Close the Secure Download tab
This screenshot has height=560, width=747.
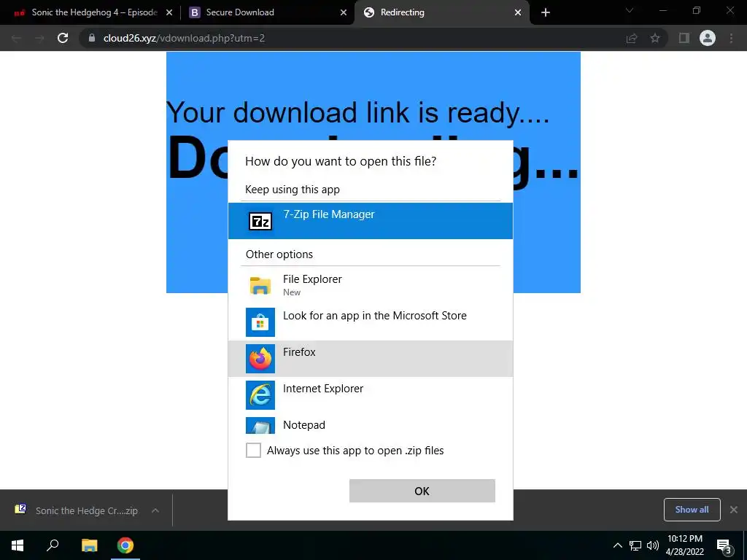point(344,13)
